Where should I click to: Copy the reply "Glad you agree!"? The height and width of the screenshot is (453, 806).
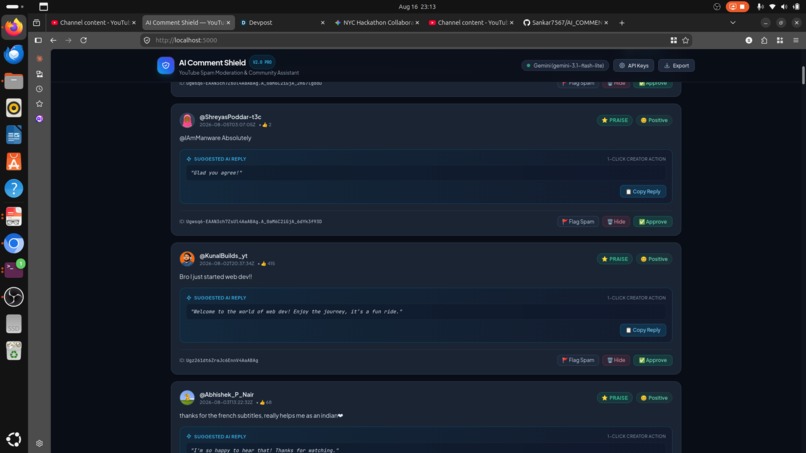pos(643,191)
